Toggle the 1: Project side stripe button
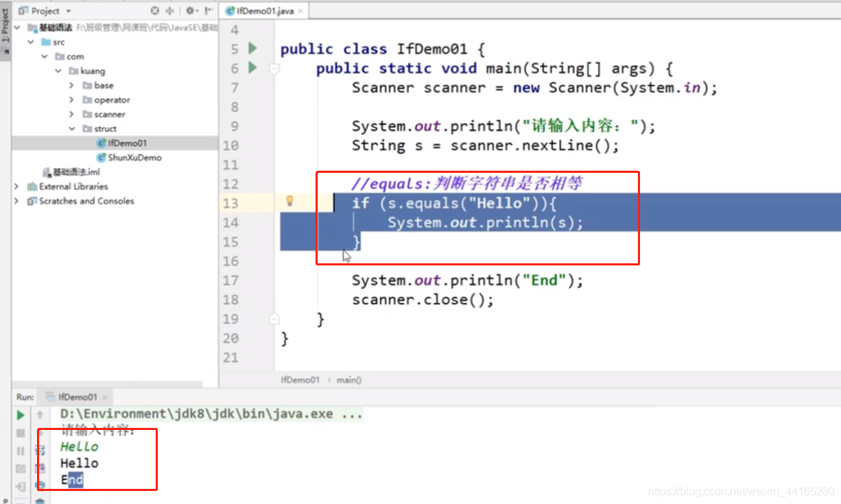The width and height of the screenshot is (841, 504). tap(5, 26)
